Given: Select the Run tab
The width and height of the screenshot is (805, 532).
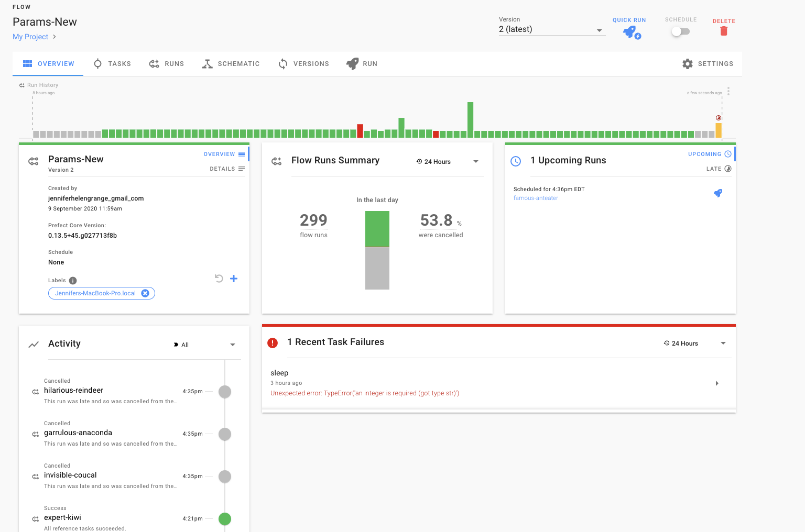Looking at the screenshot, I should [x=362, y=64].
